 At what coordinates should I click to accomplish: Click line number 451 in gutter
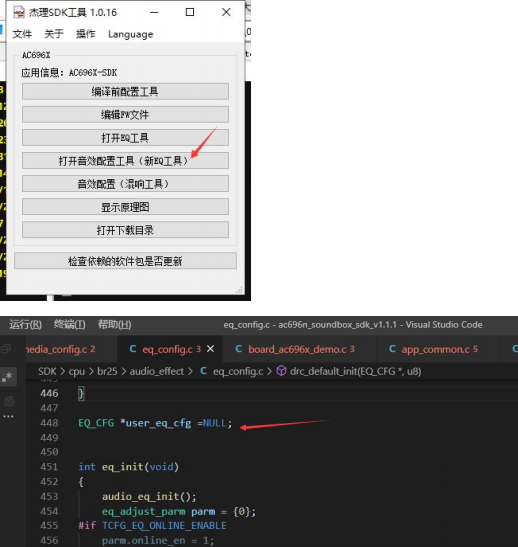[49, 467]
